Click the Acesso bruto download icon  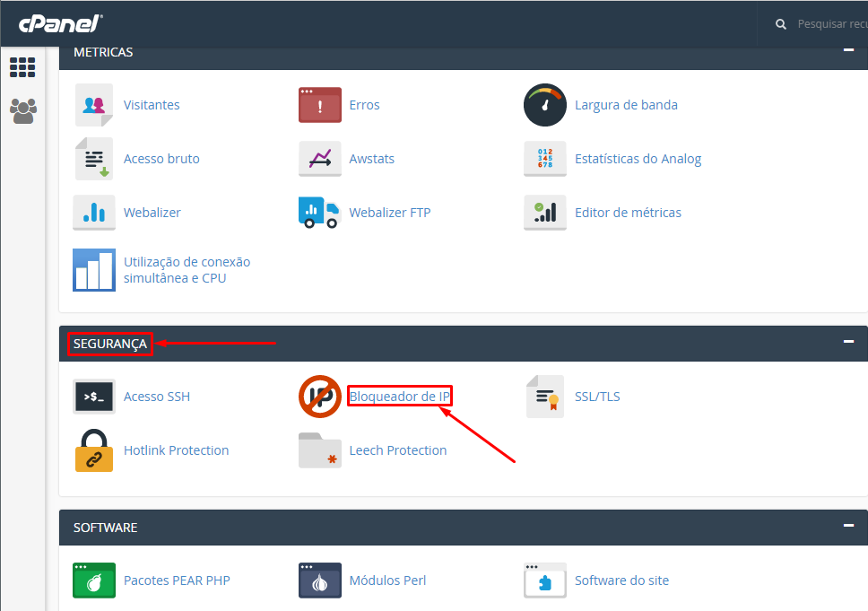[x=94, y=159]
